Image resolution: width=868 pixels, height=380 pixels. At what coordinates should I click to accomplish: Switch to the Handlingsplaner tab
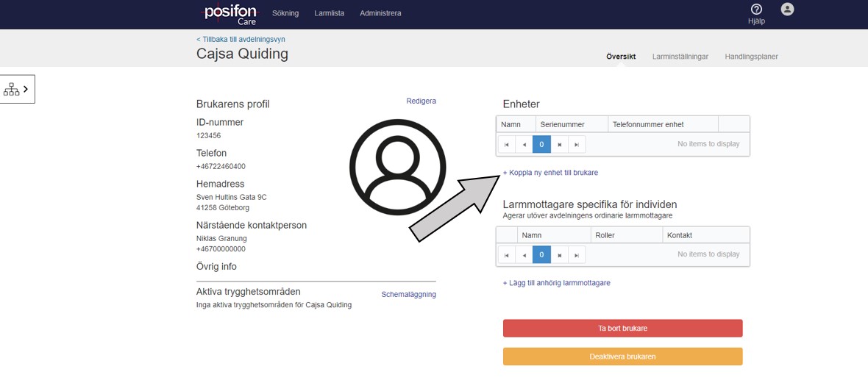click(x=751, y=57)
